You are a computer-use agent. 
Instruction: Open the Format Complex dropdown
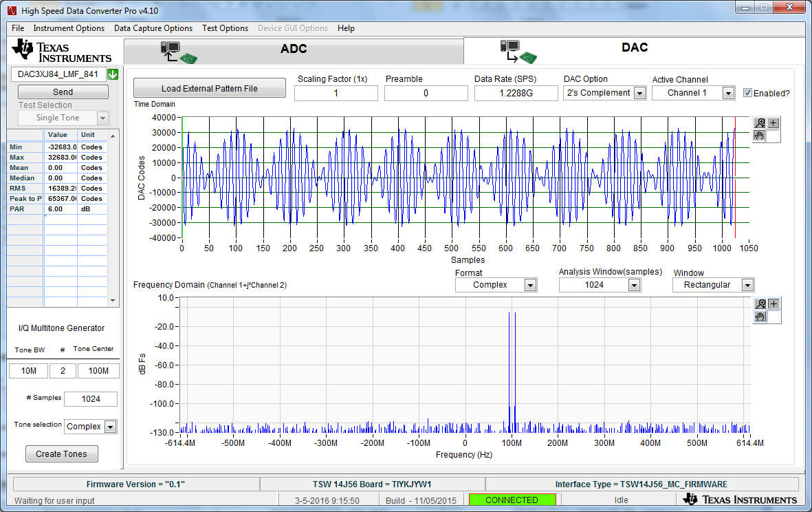[x=530, y=285]
